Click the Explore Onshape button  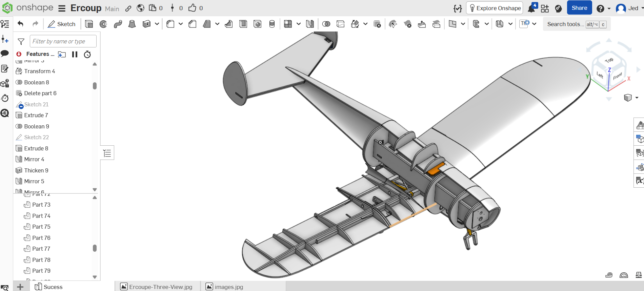(495, 8)
